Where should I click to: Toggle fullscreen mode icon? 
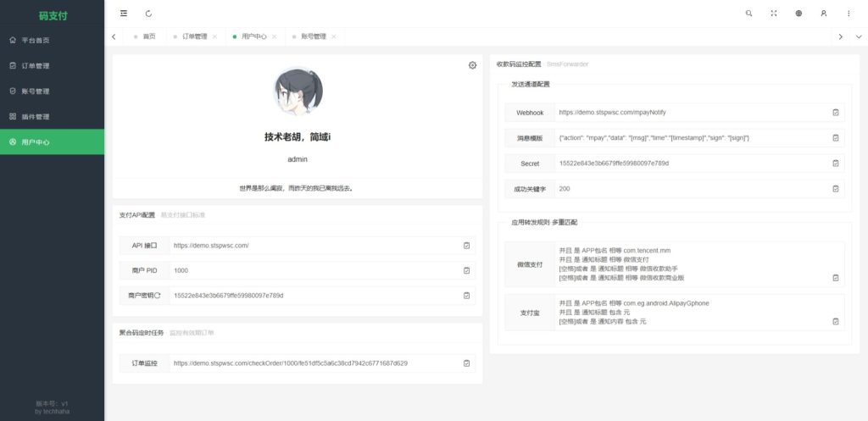774,14
